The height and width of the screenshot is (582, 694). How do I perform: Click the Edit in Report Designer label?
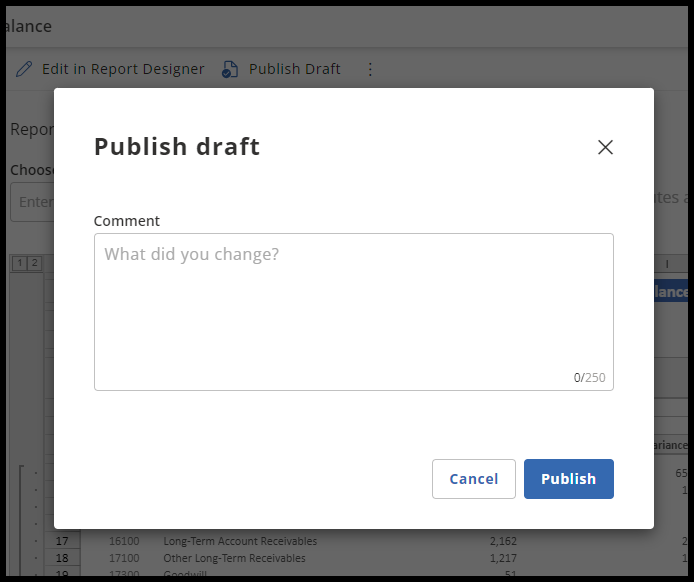click(122, 69)
